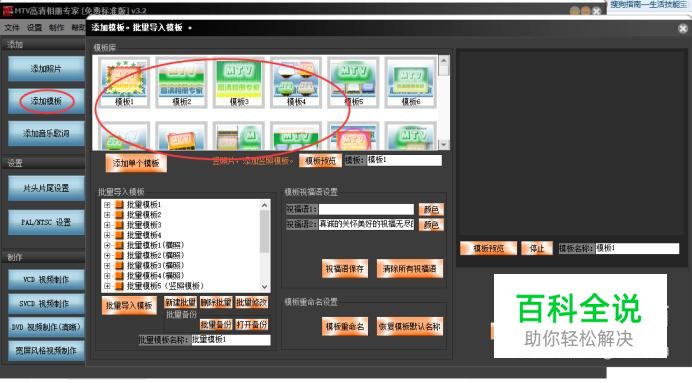The image size is (692, 383).
Task: Click the 打开备份 button
Action: point(252,325)
